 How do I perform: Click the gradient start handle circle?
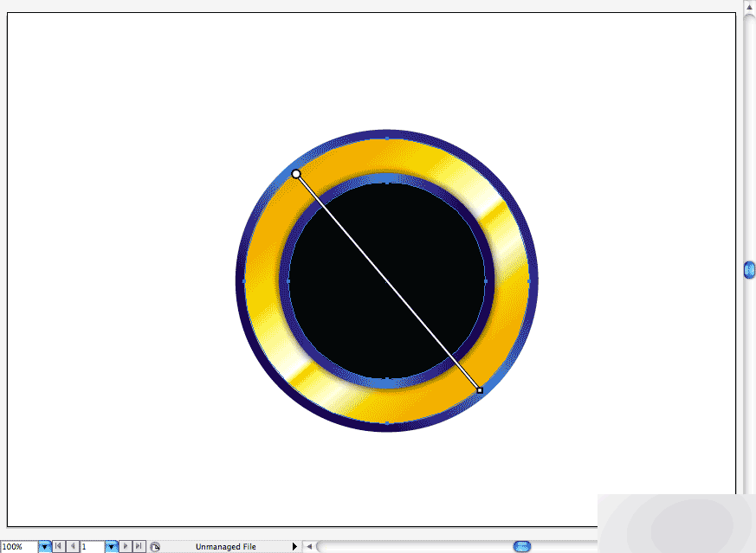(x=296, y=174)
